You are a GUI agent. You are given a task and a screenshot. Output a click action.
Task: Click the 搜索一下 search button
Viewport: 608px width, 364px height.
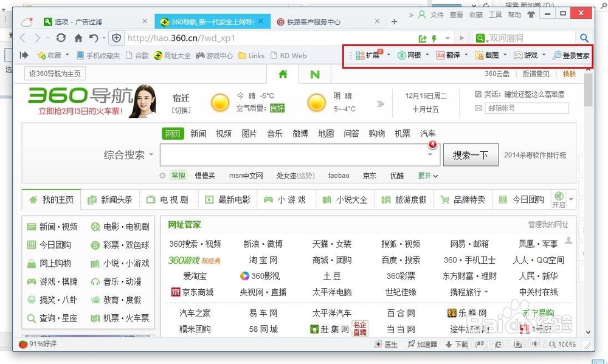tap(471, 155)
